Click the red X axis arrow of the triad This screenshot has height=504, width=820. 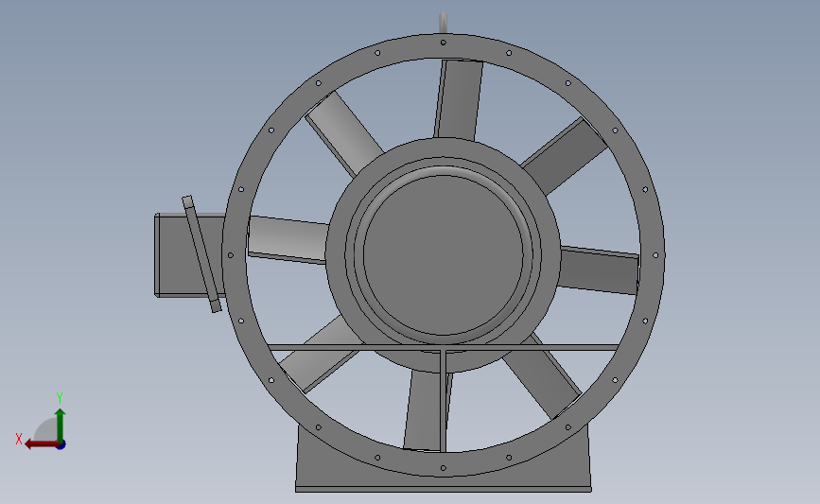42,444
